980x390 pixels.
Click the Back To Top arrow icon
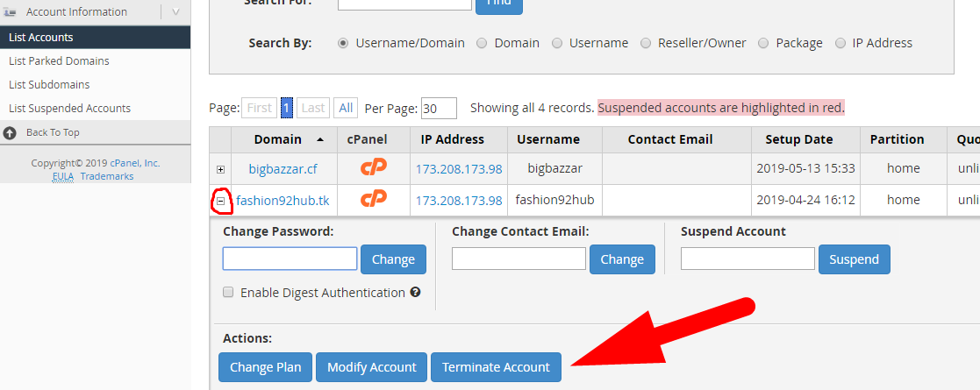pyautogui.click(x=11, y=132)
